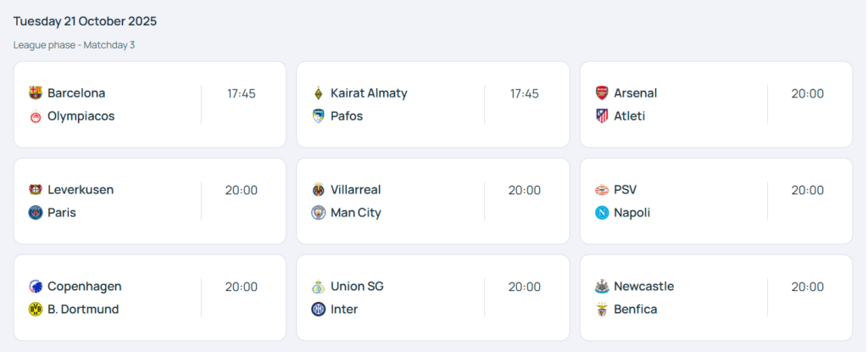Select the PSV team name
868x352 pixels.
(625, 190)
